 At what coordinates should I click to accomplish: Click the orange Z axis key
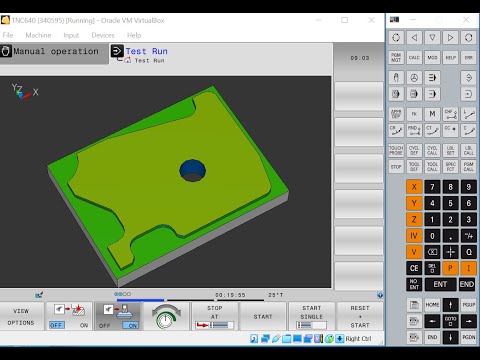point(414,219)
